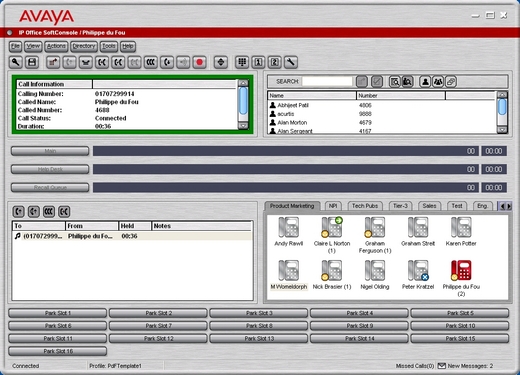
Task: Click the red Record Call button
Action: [x=200, y=62]
